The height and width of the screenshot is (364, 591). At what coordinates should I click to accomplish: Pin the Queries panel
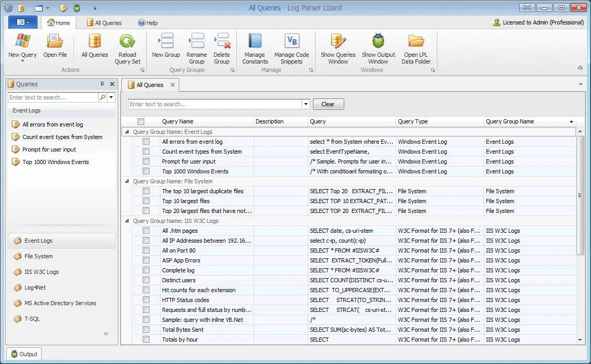pos(102,84)
